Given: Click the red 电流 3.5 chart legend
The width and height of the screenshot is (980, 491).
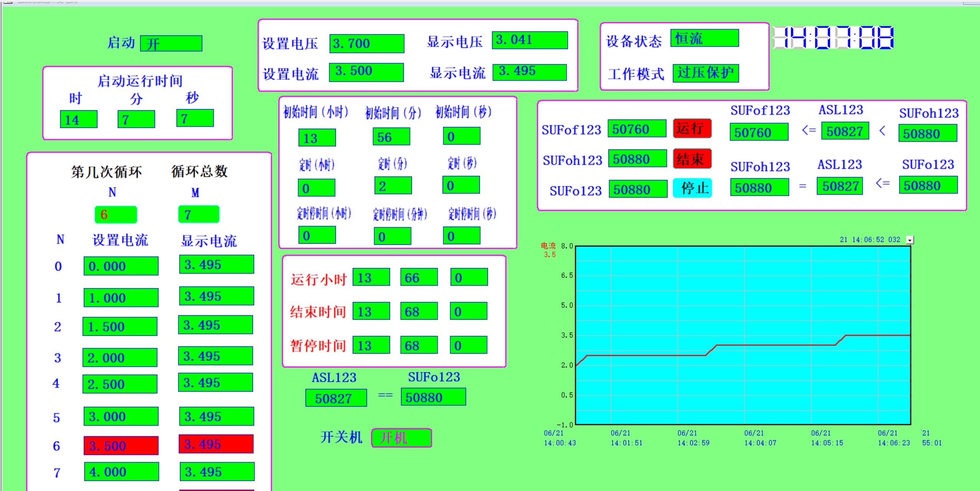Looking at the screenshot, I should (x=549, y=250).
